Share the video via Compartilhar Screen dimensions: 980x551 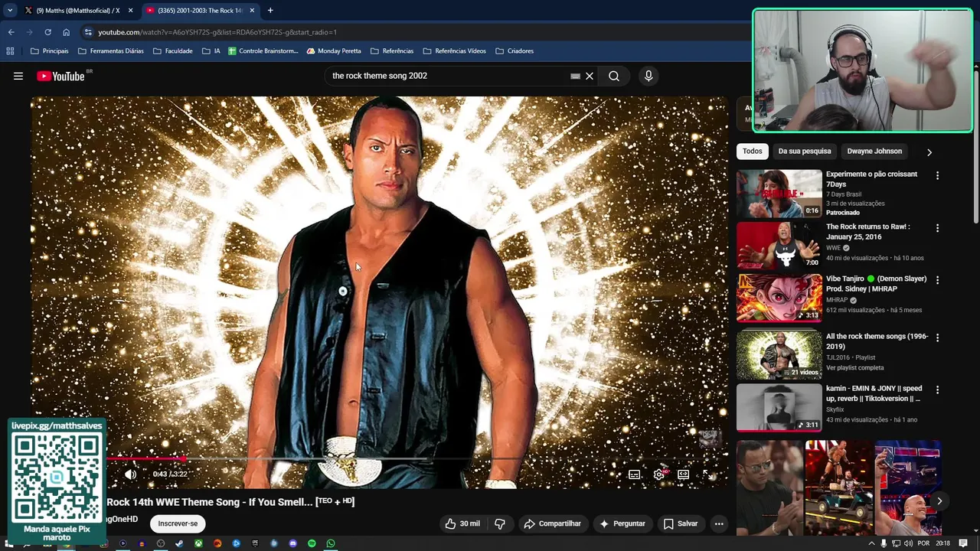(x=553, y=523)
